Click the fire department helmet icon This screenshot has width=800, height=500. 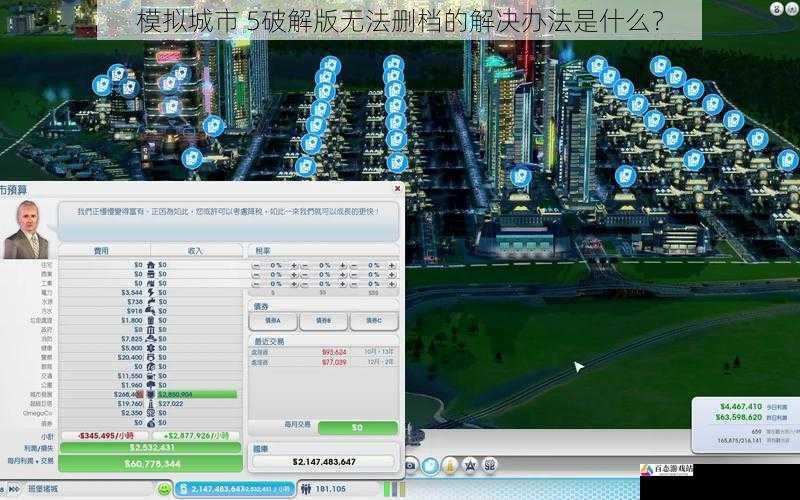[x=151, y=339]
